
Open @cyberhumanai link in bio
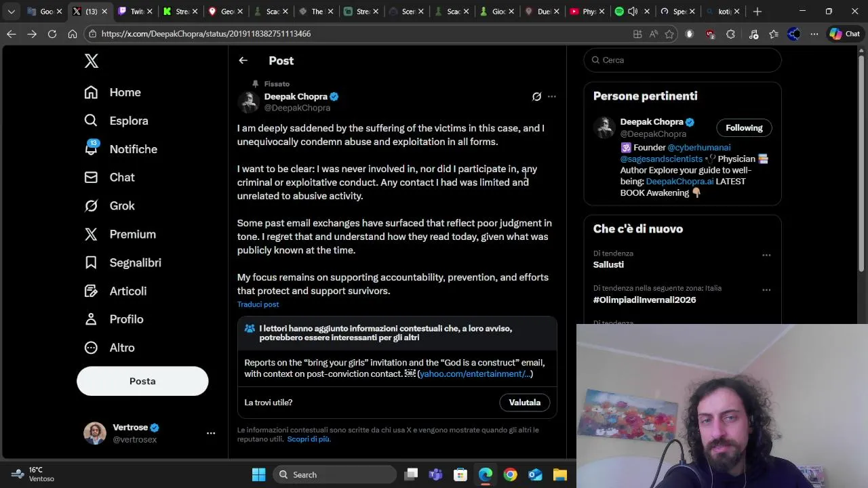pyautogui.click(x=698, y=147)
